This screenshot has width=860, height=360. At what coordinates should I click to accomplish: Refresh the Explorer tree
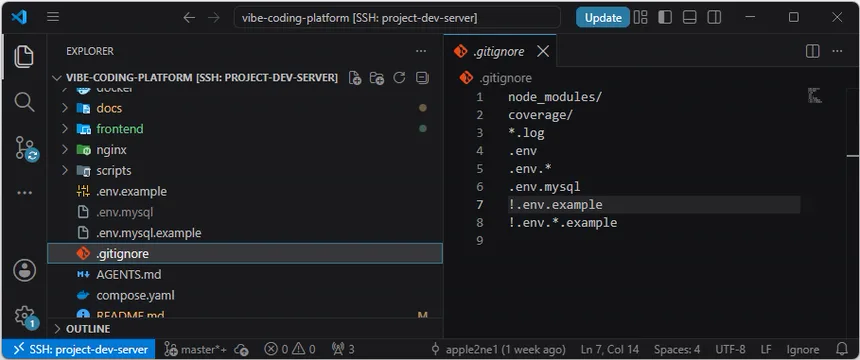[x=399, y=78]
